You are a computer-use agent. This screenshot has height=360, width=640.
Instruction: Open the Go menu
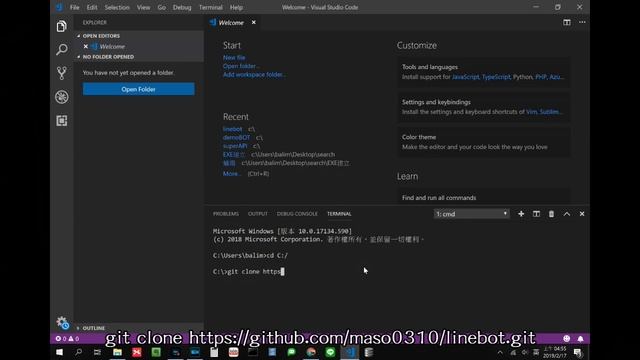pos(162,7)
